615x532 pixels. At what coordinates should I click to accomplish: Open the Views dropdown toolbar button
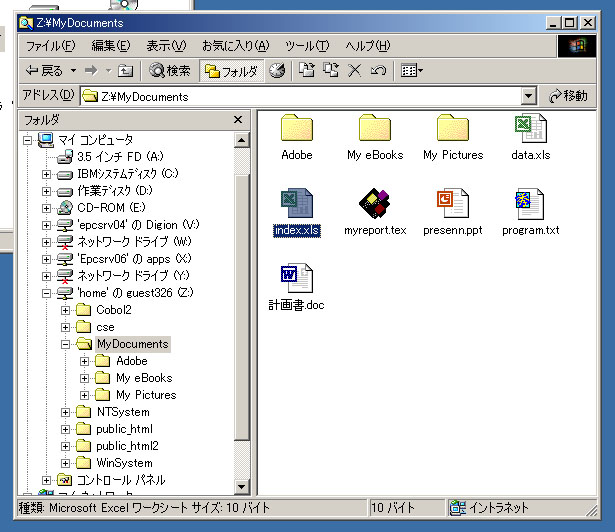[x=411, y=71]
